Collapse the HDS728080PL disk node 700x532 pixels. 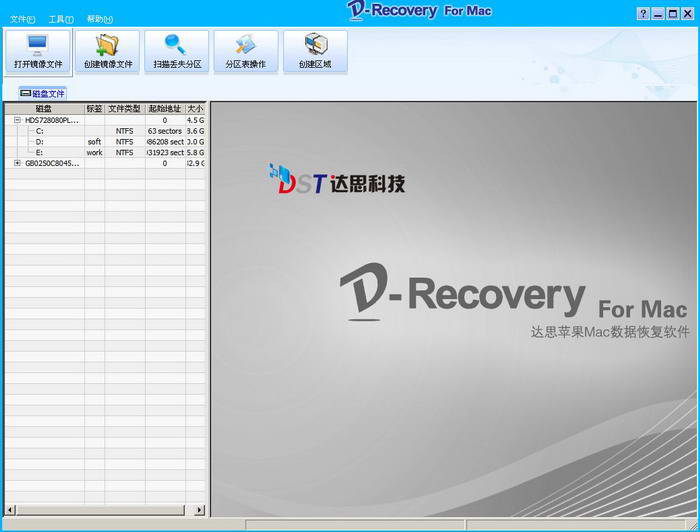click(17, 120)
